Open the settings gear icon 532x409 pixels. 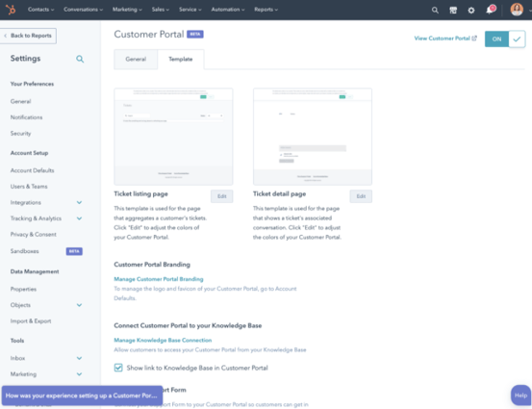pyautogui.click(x=471, y=11)
